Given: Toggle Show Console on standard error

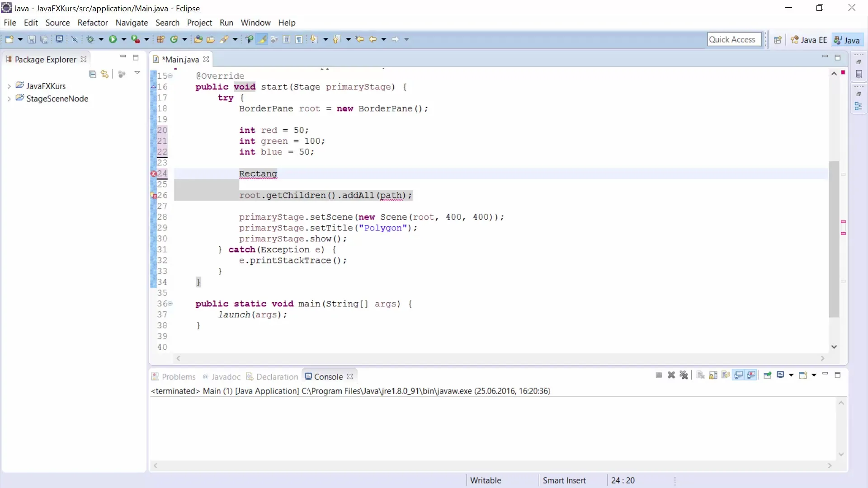Looking at the screenshot, I should pos(751,375).
